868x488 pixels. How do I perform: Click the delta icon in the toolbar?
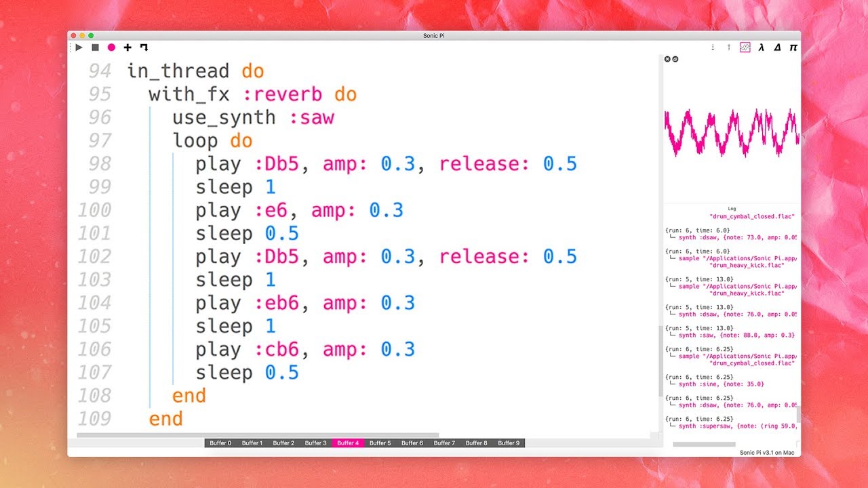[x=777, y=47]
